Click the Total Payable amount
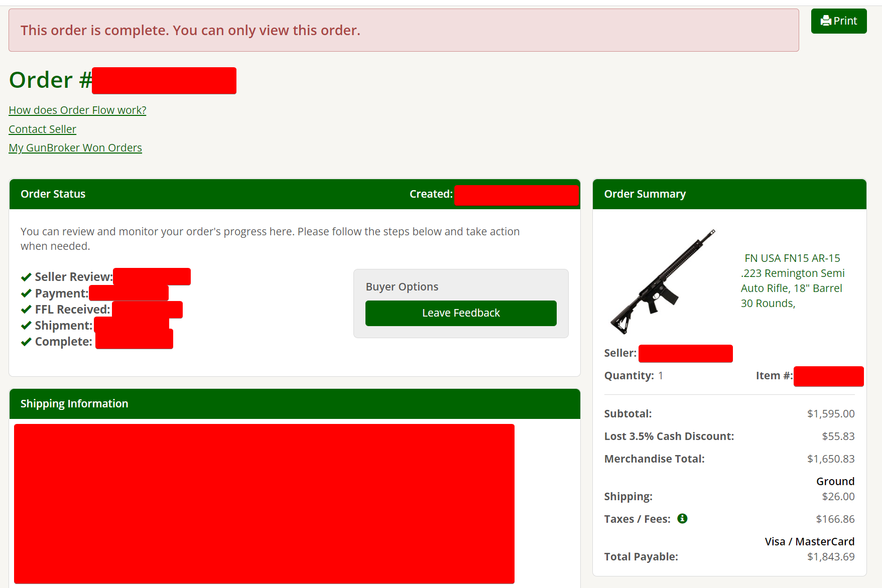Viewport: 882px width, 588px height. point(831,556)
